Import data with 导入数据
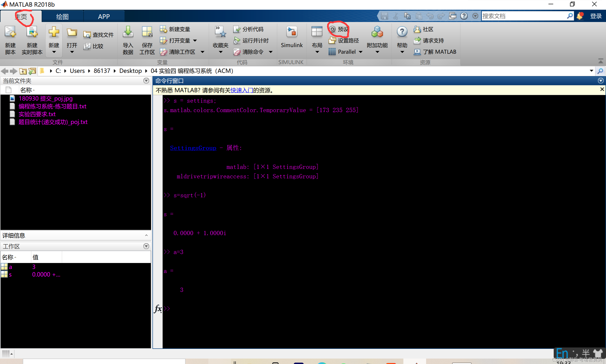The height and width of the screenshot is (364, 606). 128,40
